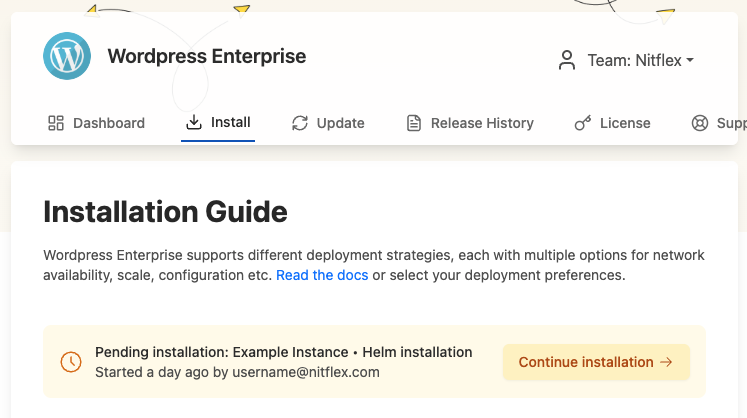747x418 pixels.
Task: Click the Support lifebuoy icon
Action: tap(700, 123)
